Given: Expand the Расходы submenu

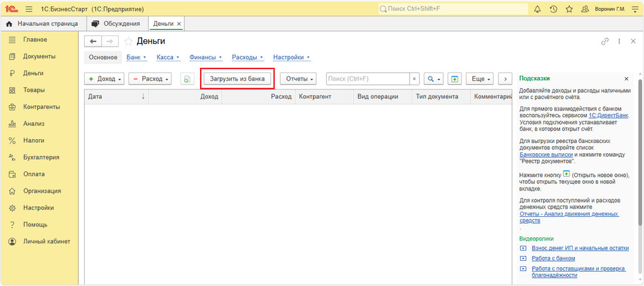Looking at the screenshot, I should click(247, 58).
